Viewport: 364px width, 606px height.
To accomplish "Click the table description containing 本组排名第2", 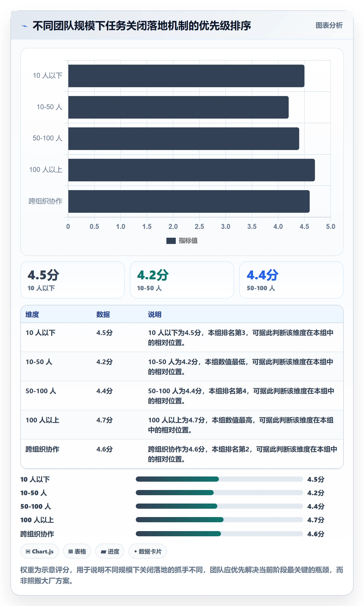I will tap(243, 454).
